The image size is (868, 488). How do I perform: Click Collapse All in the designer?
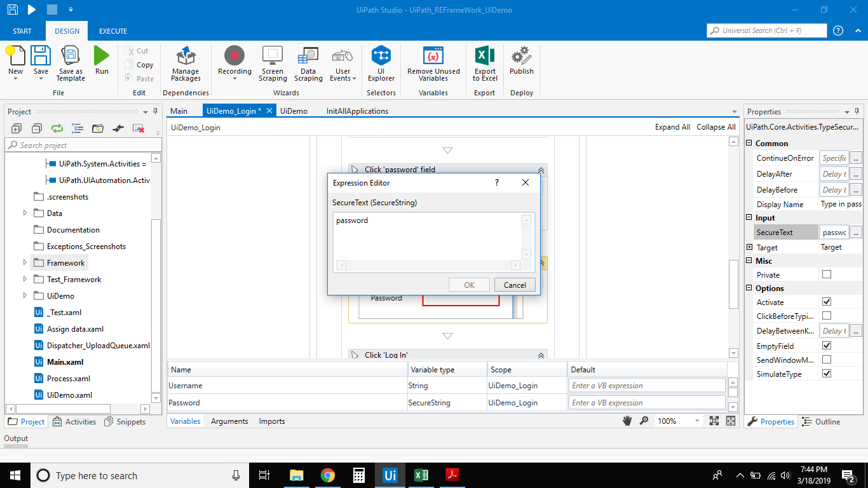716,127
